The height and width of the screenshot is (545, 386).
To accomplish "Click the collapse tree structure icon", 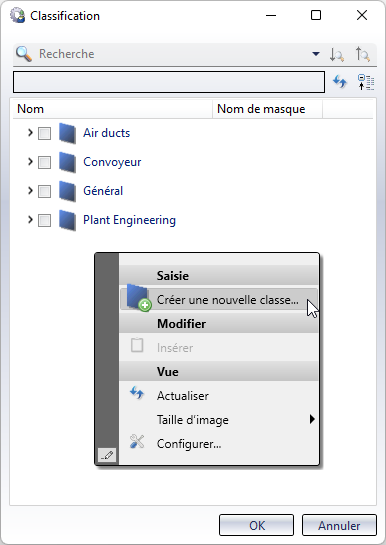I will (366, 82).
